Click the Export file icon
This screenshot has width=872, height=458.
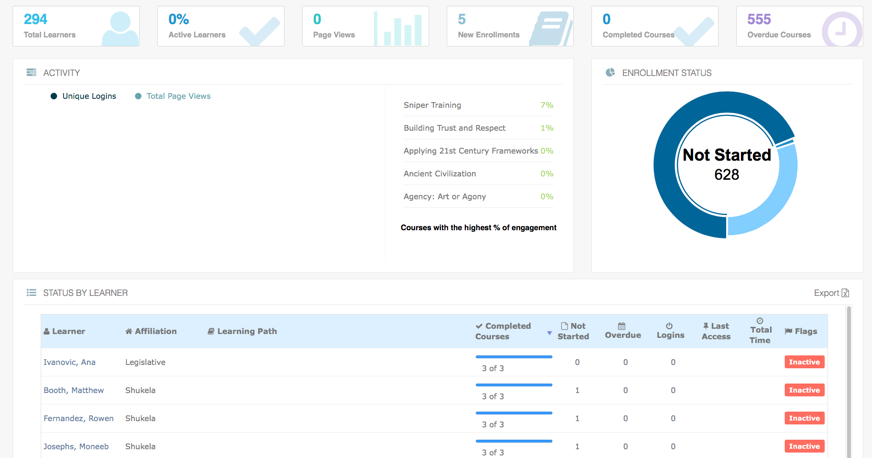point(845,293)
